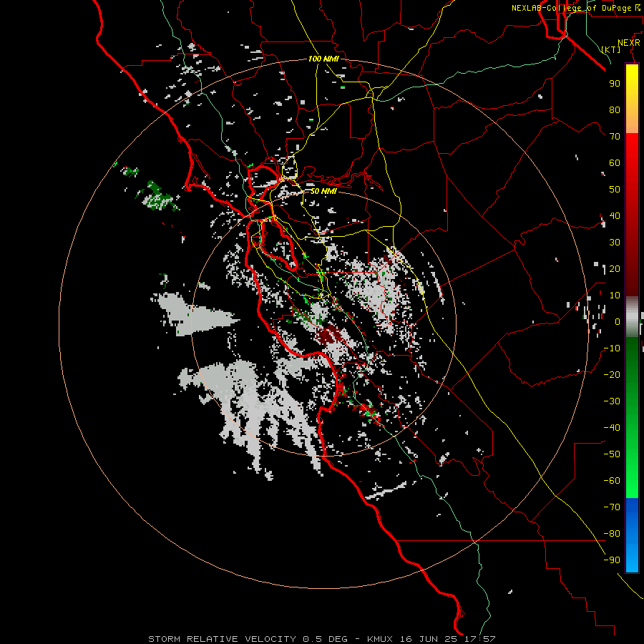Viewport: 644px width, 644px height.
Task: Click the NEXR label above the color scale
Action: [629, 43]
